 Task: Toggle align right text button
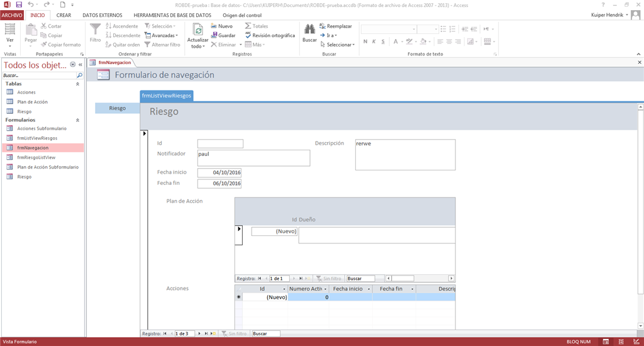coord(458,42)
